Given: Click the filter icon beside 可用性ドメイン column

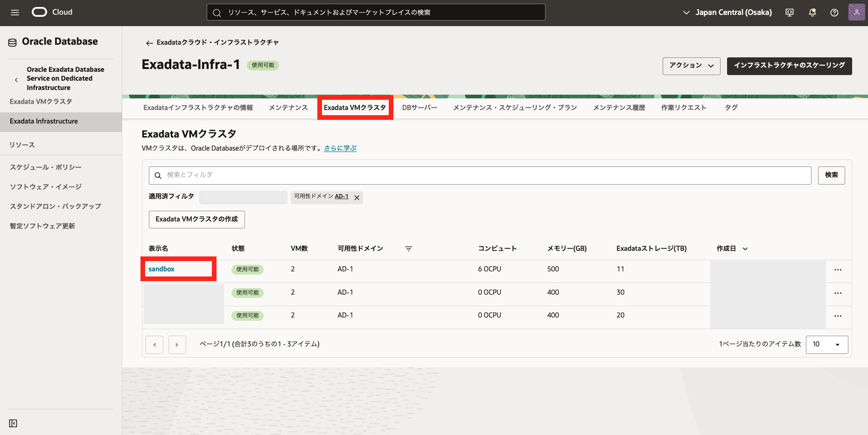Looking at the screenshot, I should [x=408, y=249].
